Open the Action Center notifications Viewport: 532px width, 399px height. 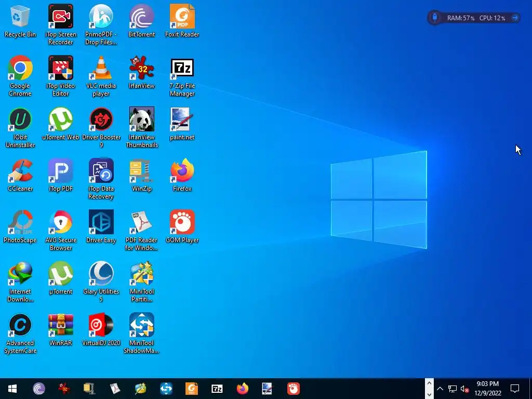(x=515, y=389)
